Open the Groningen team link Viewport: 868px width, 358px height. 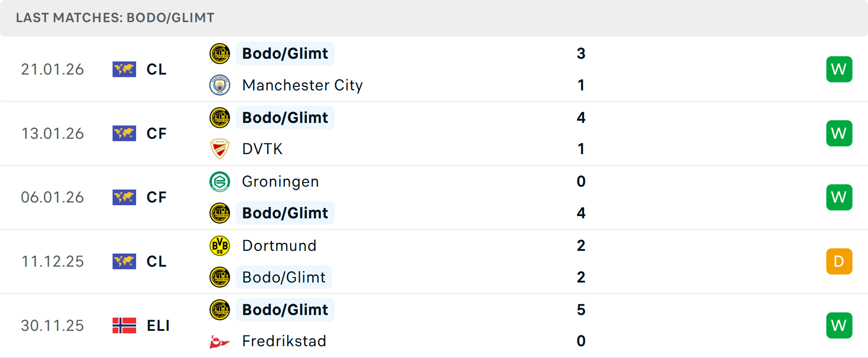click(x=280, y=182)
